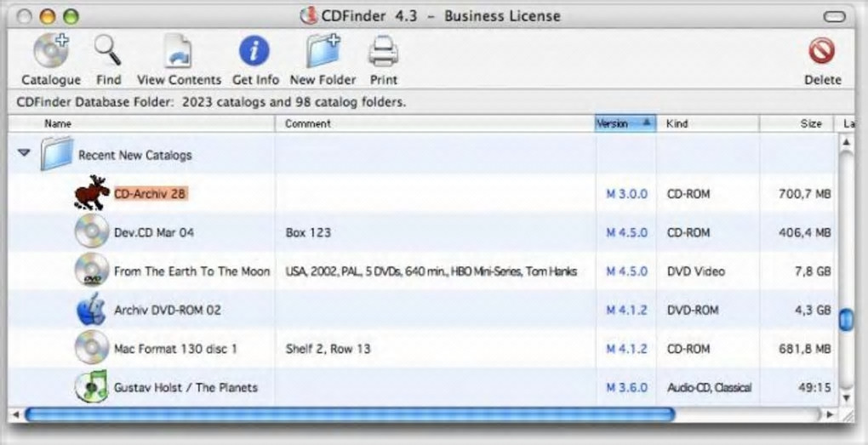This screenshot has width=868, height=445.
Task: Click the View Contents document icon
Action: click(178, 51)
